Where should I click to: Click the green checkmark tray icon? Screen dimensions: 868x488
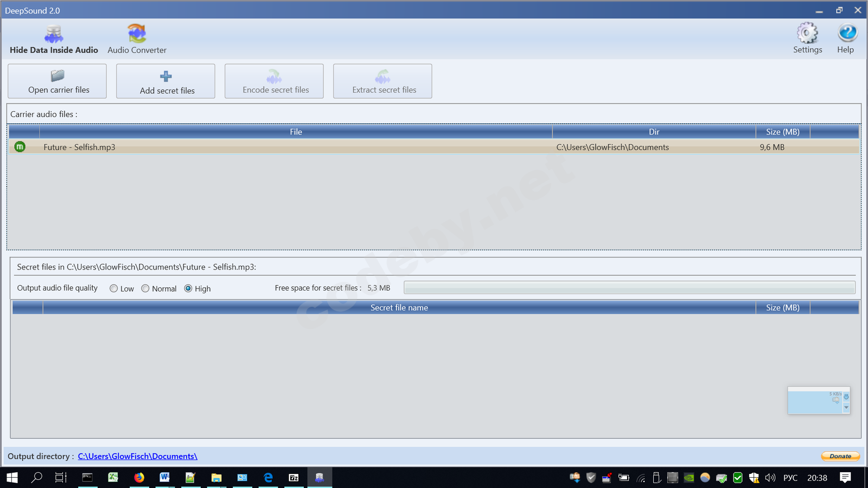coord(738,478)
